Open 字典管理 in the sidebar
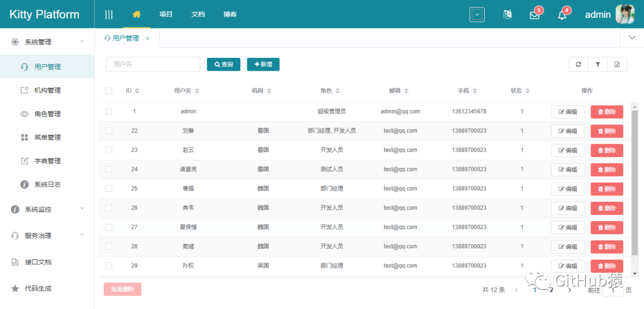Screen dimensions: 644x309 (x=47, y=161)
